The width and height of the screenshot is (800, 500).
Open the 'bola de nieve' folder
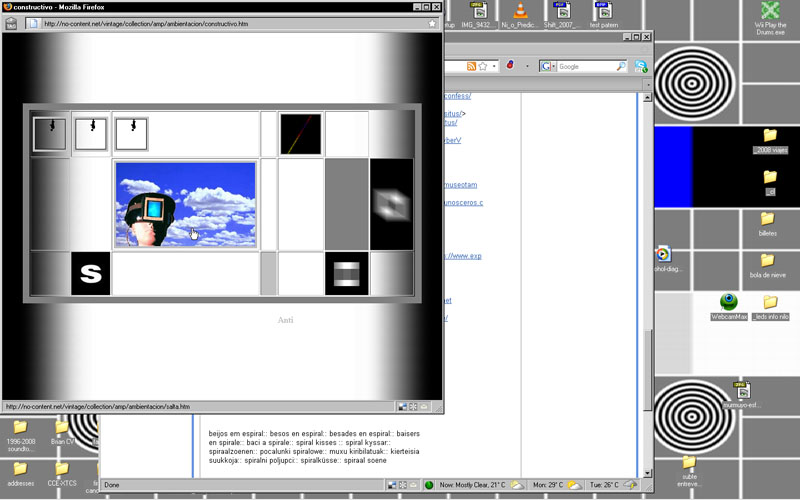click(768, 259)
